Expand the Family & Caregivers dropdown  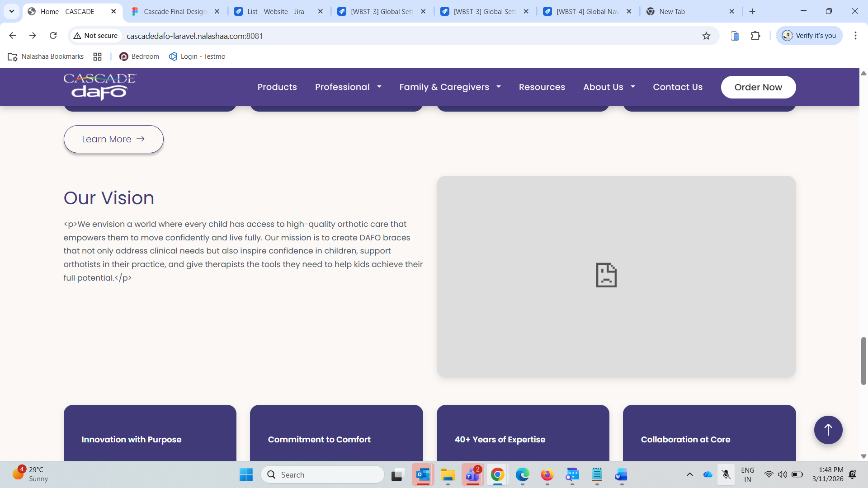coord(450,87)
